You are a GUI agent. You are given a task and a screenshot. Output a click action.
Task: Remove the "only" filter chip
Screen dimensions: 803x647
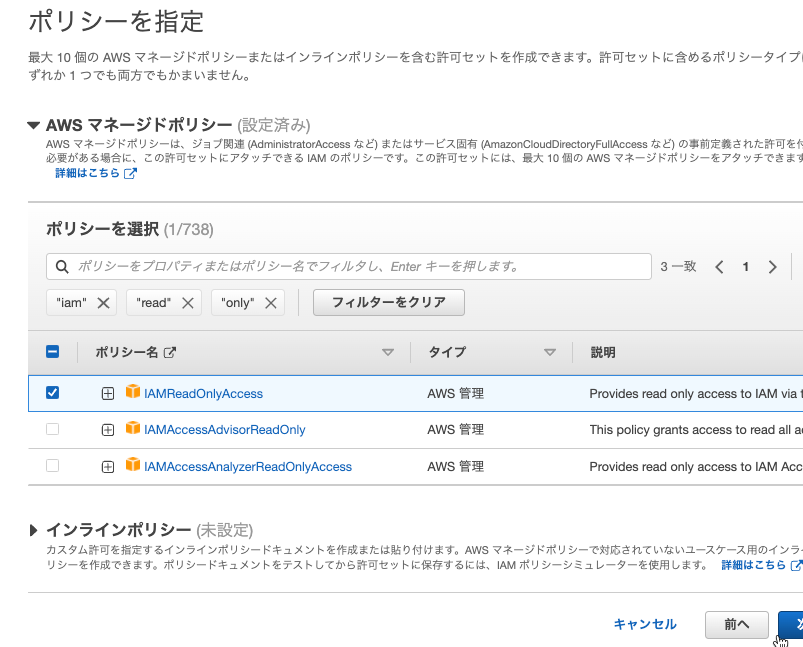(271, 303)
